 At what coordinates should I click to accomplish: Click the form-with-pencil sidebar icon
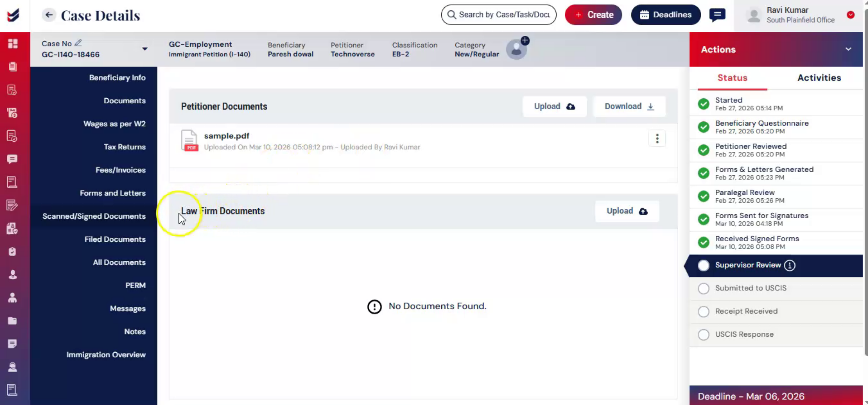tap(13, 205)
